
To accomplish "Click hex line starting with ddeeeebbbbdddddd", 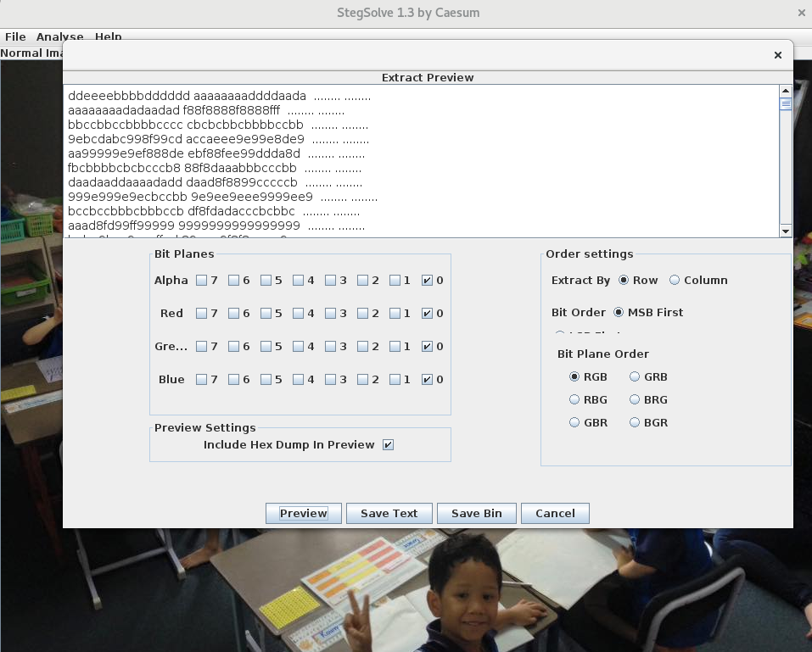I will tap(219, 97).
